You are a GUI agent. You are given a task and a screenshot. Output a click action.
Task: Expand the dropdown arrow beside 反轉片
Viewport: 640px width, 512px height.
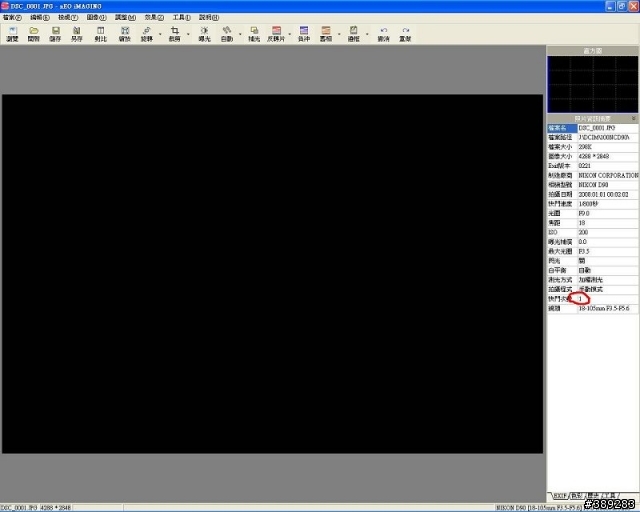coord(290,34)
